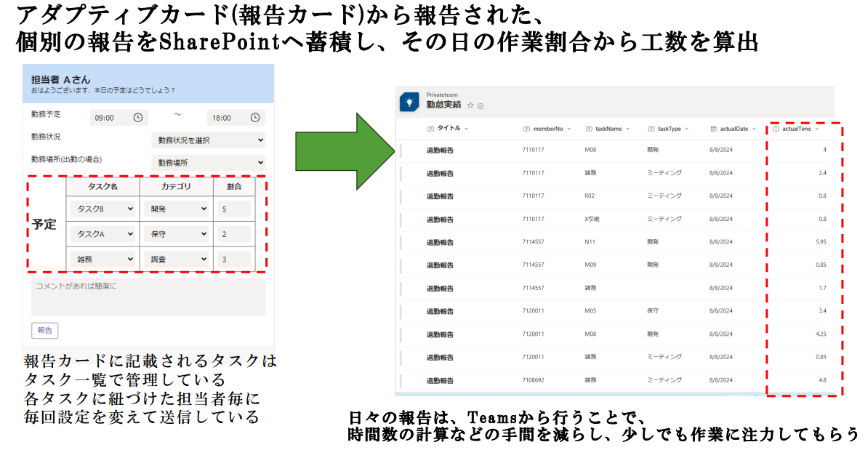Image resolution: width=868 pixels, height=450 pixels.
Task: Open the タイトル column header menu
Action: [466, 129]
